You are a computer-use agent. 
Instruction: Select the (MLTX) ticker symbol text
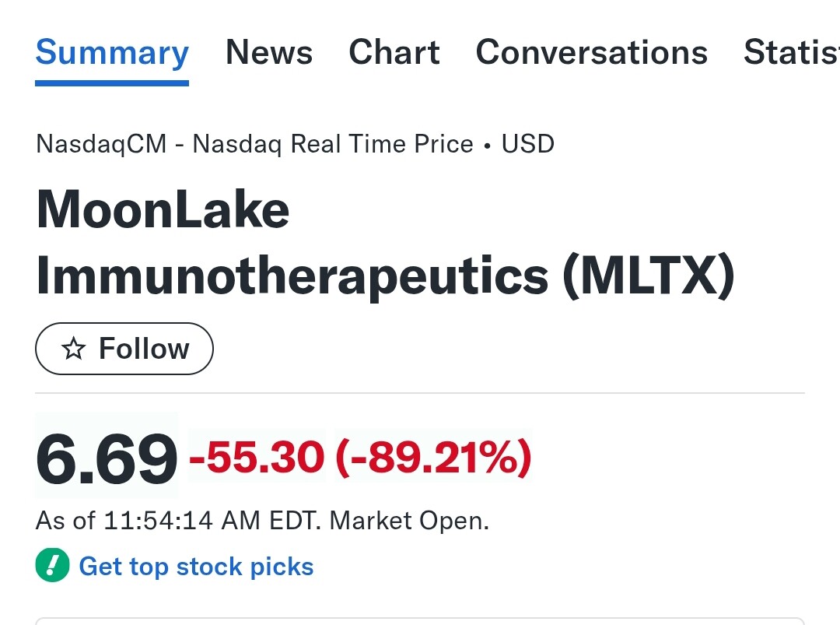647,276
